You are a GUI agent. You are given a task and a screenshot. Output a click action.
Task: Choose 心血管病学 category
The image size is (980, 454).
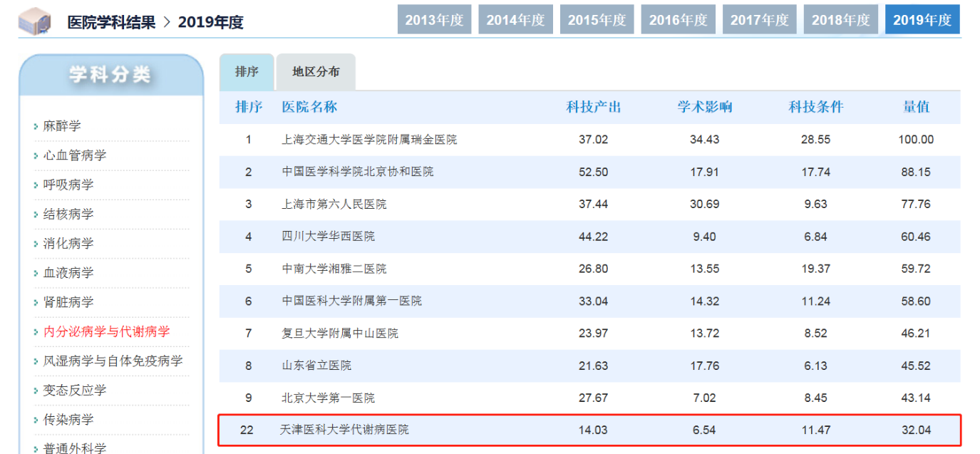75,155
